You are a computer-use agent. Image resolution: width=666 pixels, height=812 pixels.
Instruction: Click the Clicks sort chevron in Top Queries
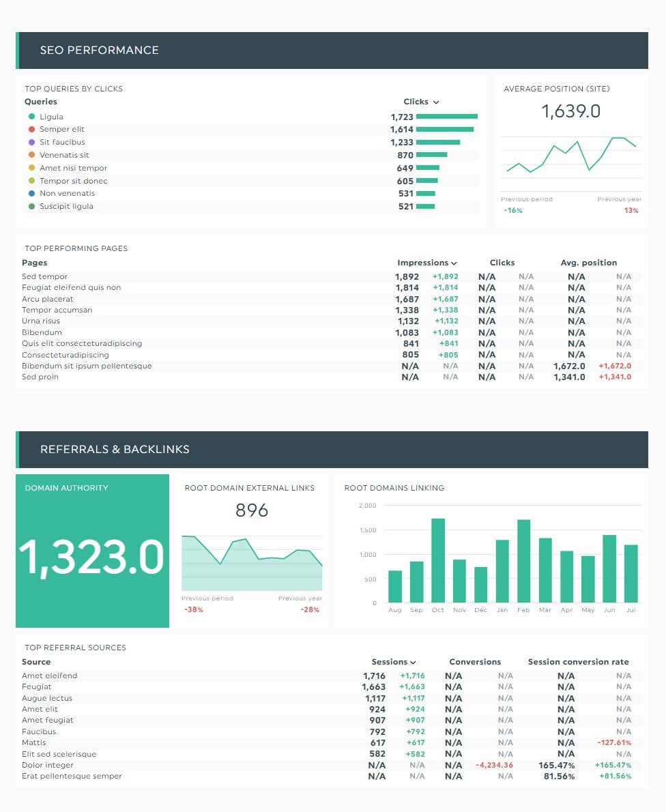436,102
